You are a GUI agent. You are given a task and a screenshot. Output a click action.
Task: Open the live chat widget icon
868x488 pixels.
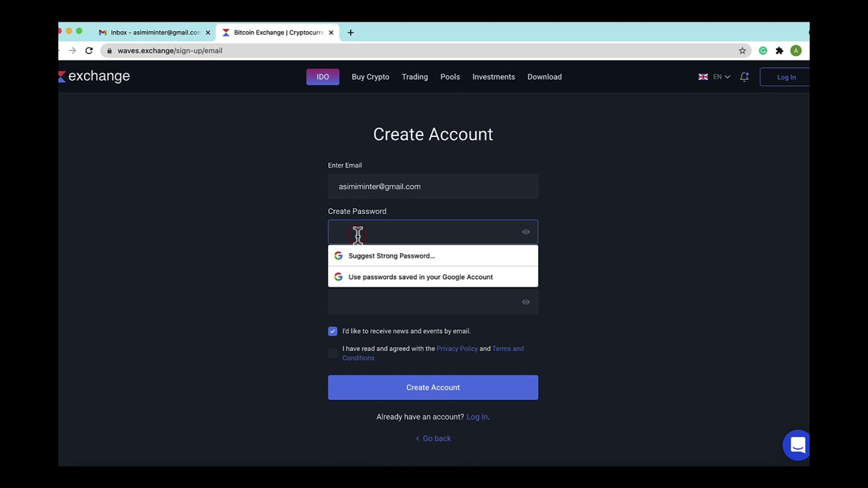point(797,445)
